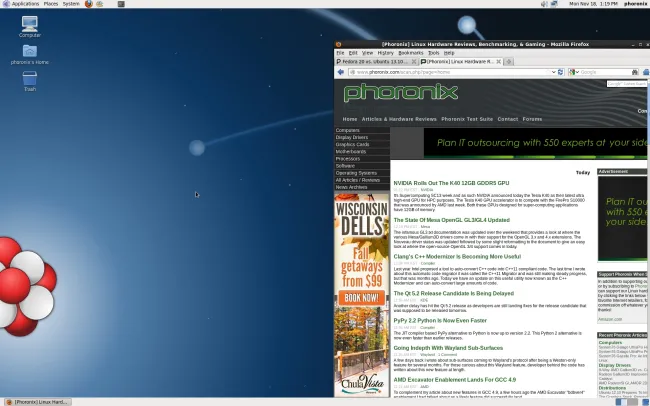
Task: Open Going Indepth With Wayland Sub-Surfaces
Action: click(x=448, y=348)
